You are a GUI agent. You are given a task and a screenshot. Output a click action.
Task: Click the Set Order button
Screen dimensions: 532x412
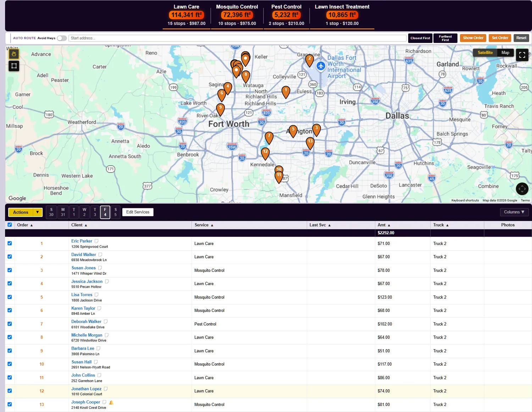tap(500, 38)
